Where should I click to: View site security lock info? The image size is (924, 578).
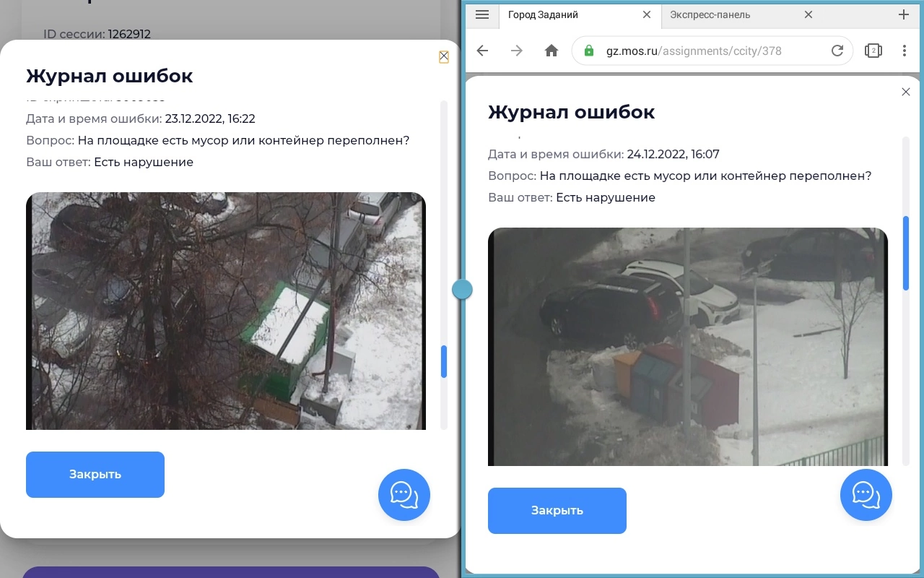click(589, 51)
